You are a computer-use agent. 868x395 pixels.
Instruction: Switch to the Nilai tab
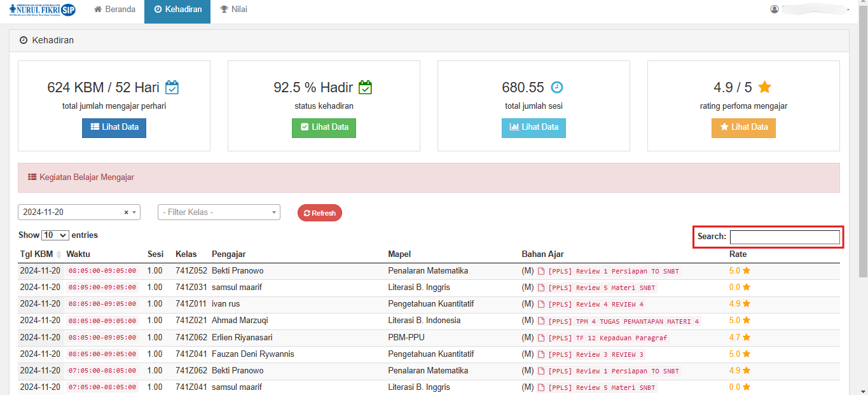tap(233, 10)
